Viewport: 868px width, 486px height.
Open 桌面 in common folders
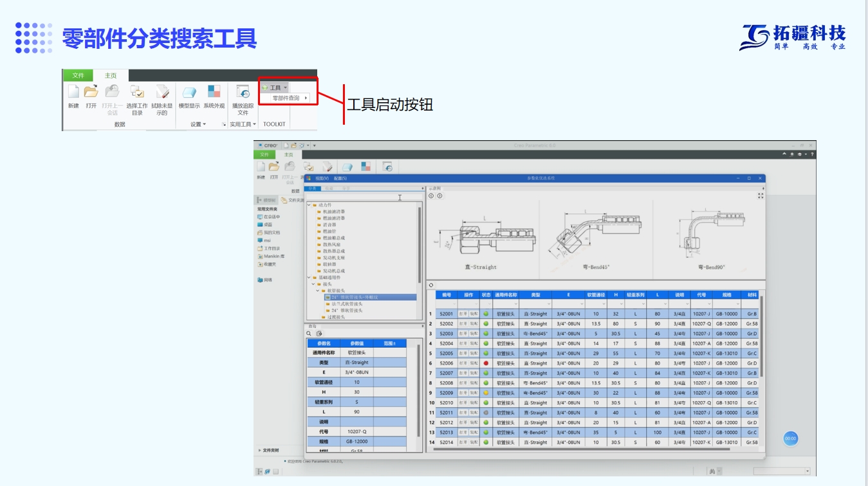265,224
